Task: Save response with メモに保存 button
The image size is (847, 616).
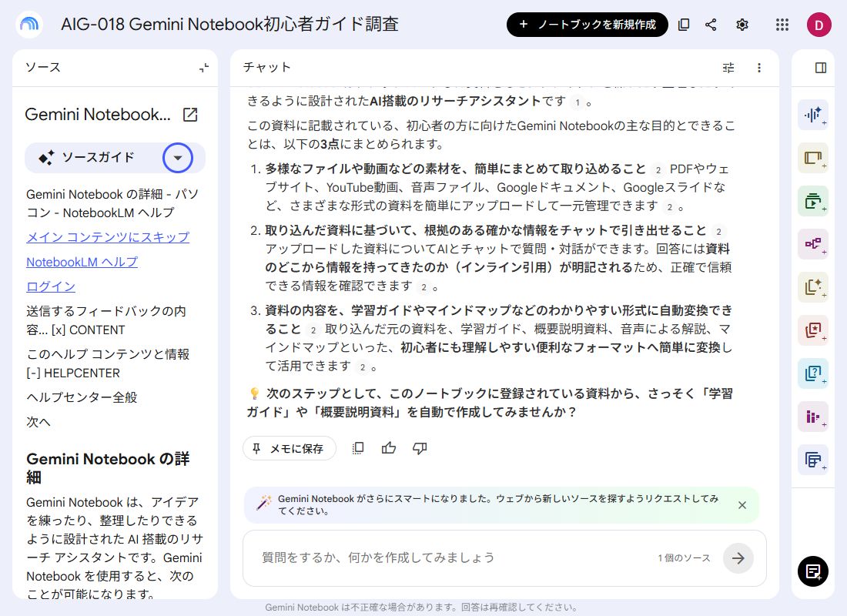Action: coord(290,448)
